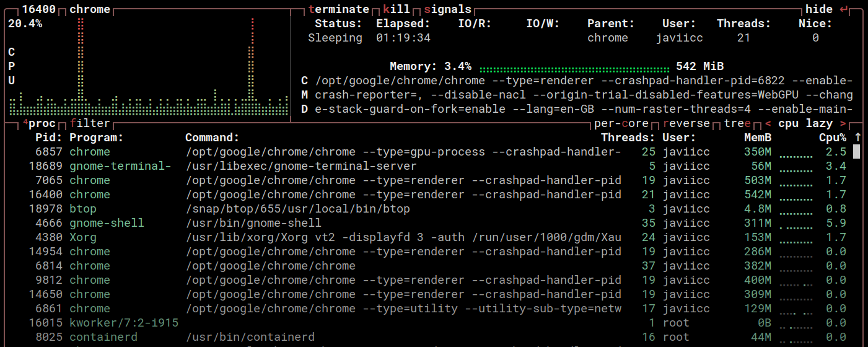Click the scrollbar up arrow
868x347 pixels.
[x=857, y=138]
